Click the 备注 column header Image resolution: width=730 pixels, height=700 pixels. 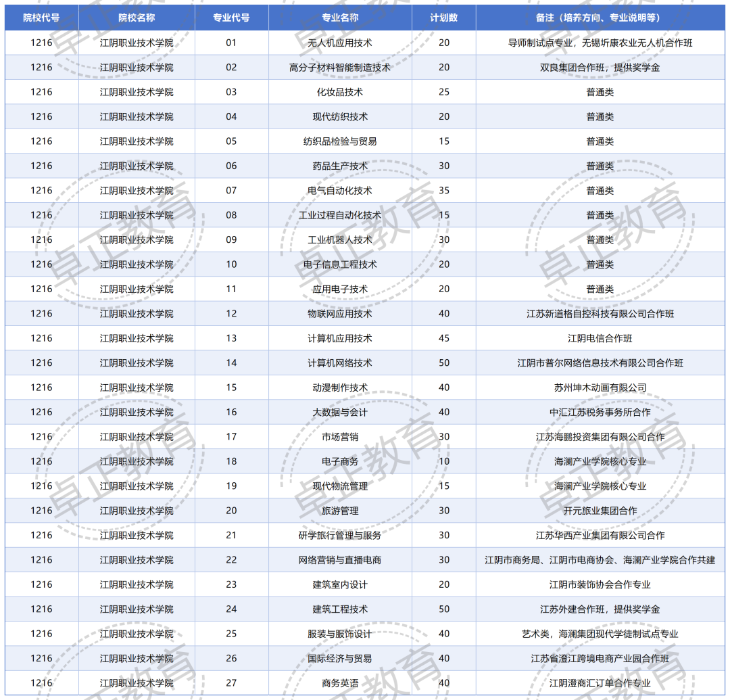pyautogui.click(x=600, y=18)
